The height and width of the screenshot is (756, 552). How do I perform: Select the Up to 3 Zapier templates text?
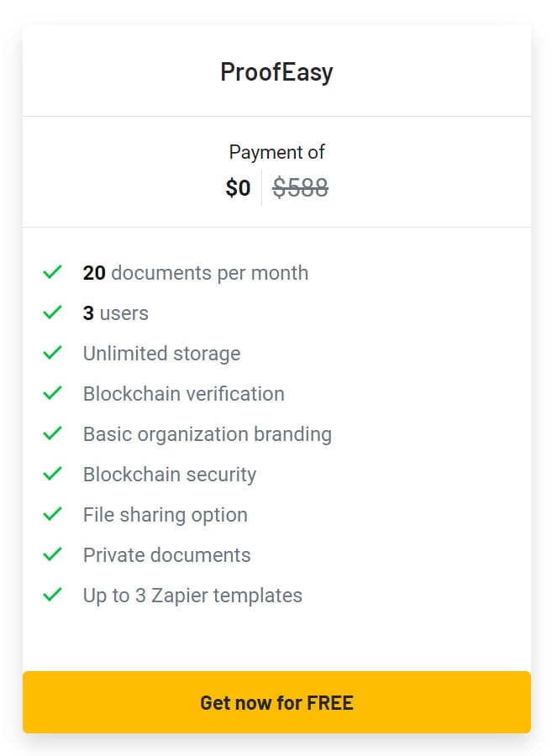coord(192,595)
